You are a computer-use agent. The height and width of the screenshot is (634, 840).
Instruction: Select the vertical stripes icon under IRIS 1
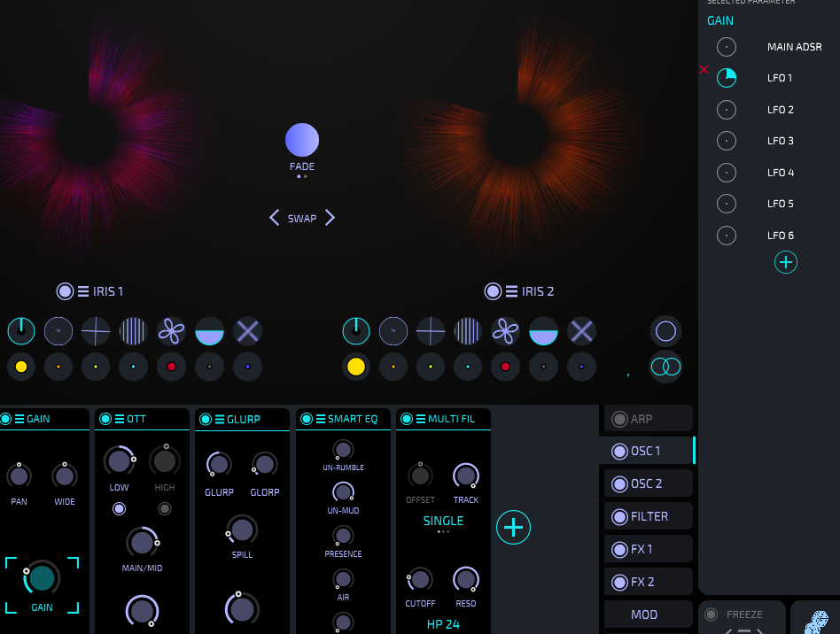coord(134,331)
